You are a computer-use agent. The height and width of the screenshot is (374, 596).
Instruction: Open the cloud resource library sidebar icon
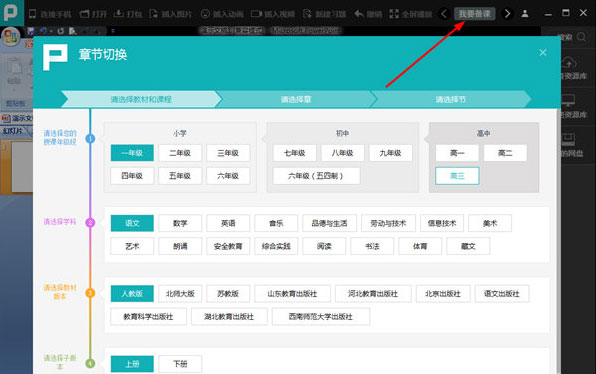pos(568,63)
